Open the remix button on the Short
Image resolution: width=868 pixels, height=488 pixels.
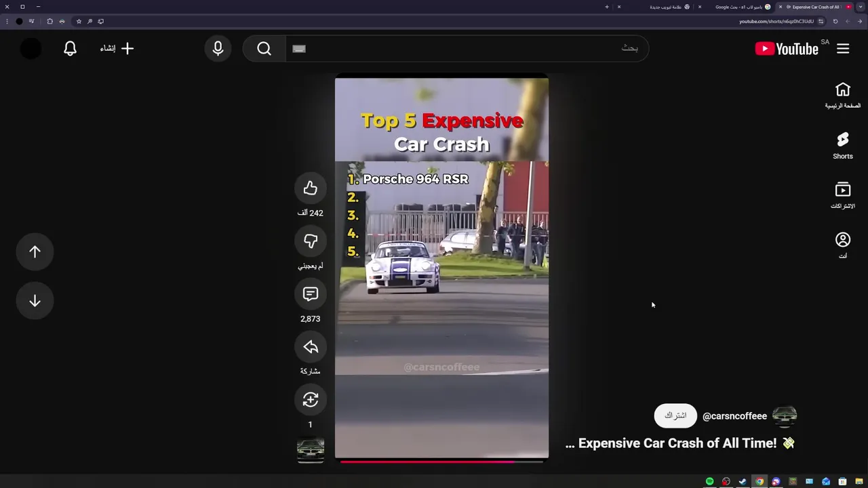point(311,400)
